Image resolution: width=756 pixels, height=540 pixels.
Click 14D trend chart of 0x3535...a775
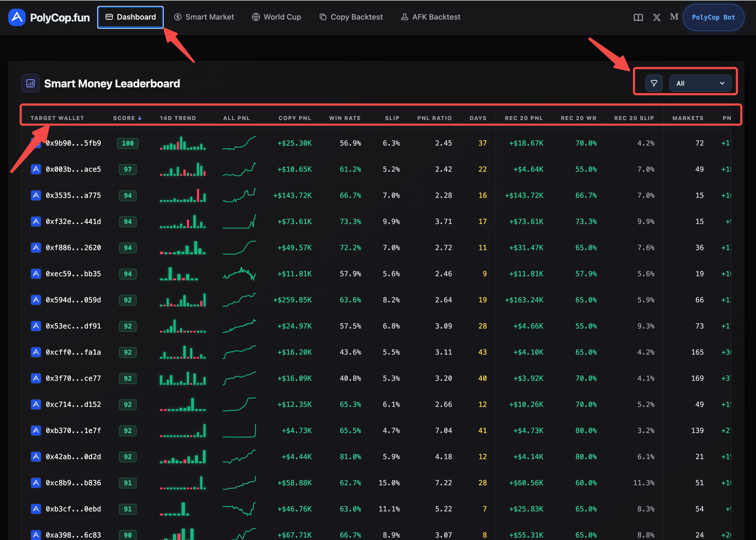[x=183, y=196]
